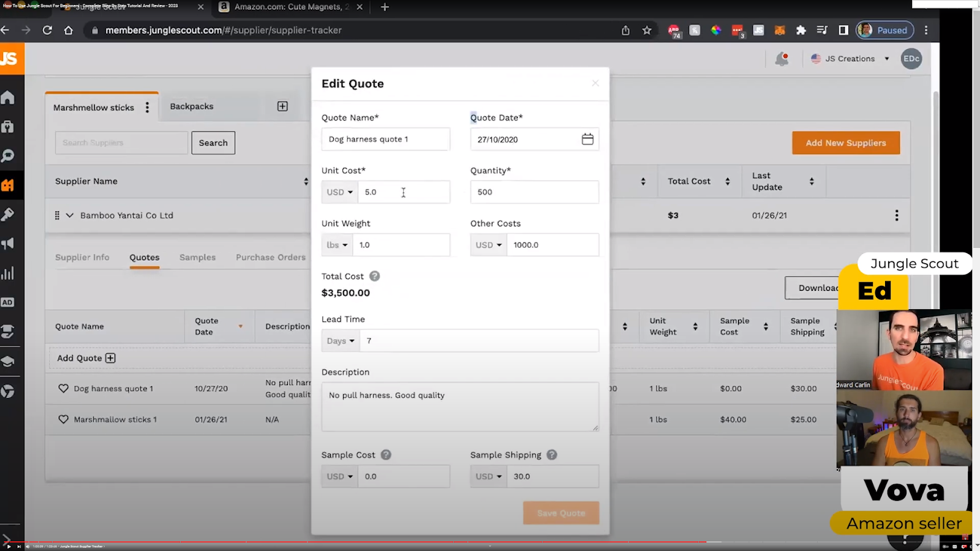Viewport: 980px width, 551px height.
Task: Click the Add Quote link
Action: tap(86, 358)
